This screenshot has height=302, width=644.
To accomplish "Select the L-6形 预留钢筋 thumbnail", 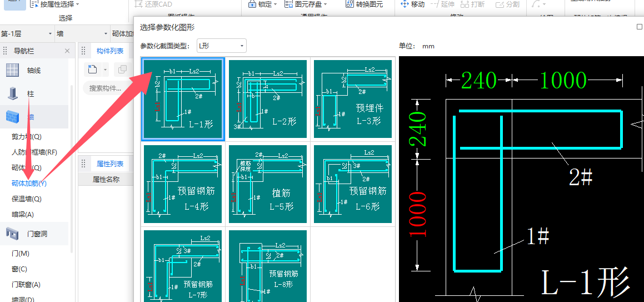I will coord(353,184).
